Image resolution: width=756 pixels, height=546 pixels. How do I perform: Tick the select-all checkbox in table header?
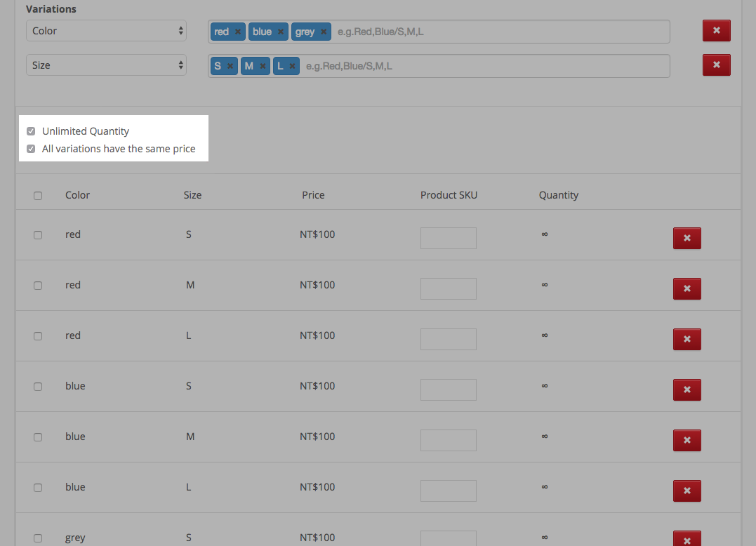pyautogui.click(x=38, y=196)
